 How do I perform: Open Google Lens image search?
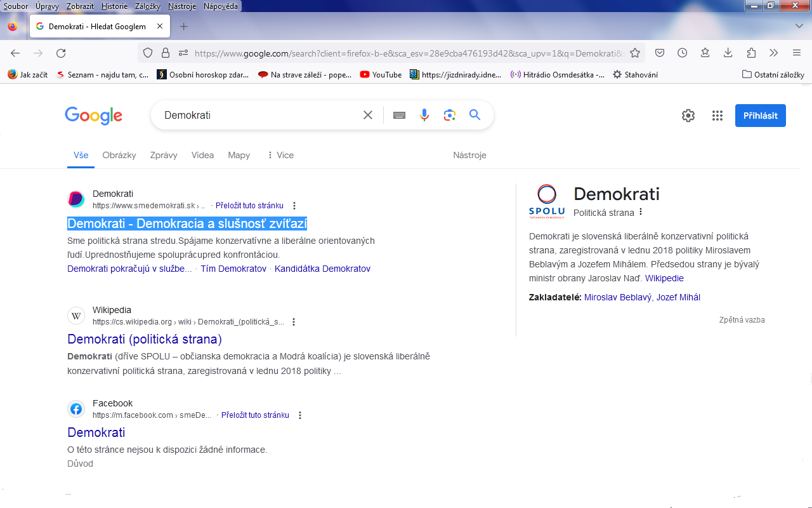point(450,115)
